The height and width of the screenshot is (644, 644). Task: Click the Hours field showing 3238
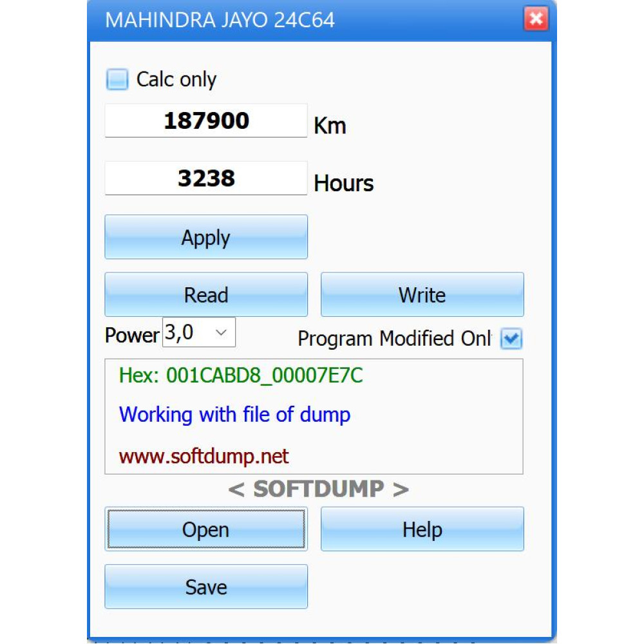pyautogui.click(x=206, y=178)
